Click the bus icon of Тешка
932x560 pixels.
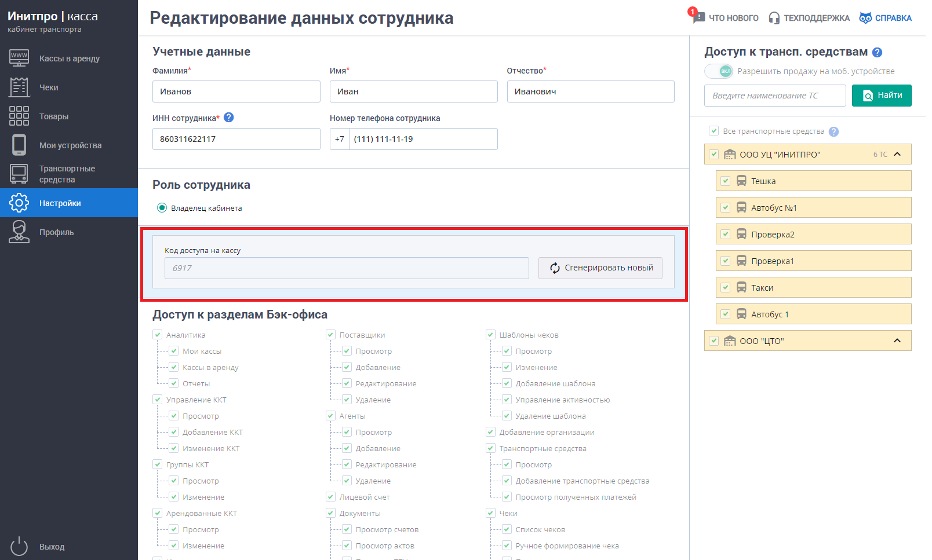click(741, 181)
